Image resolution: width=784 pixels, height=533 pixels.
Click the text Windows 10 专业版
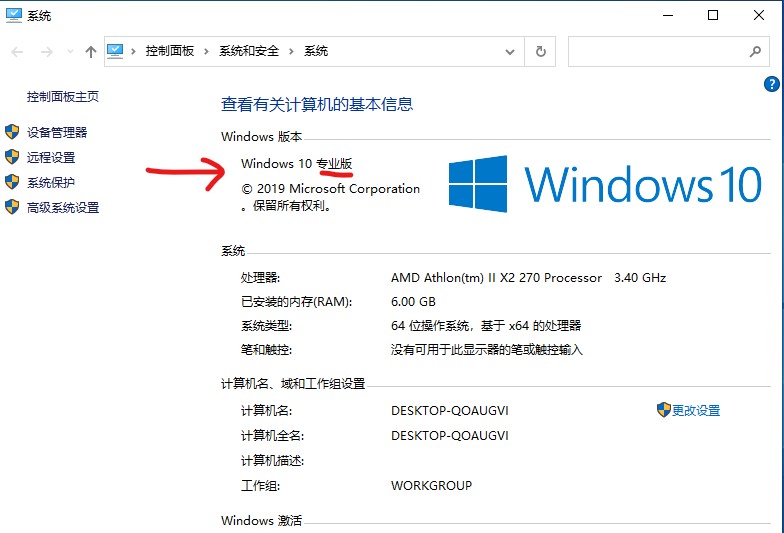296,164
